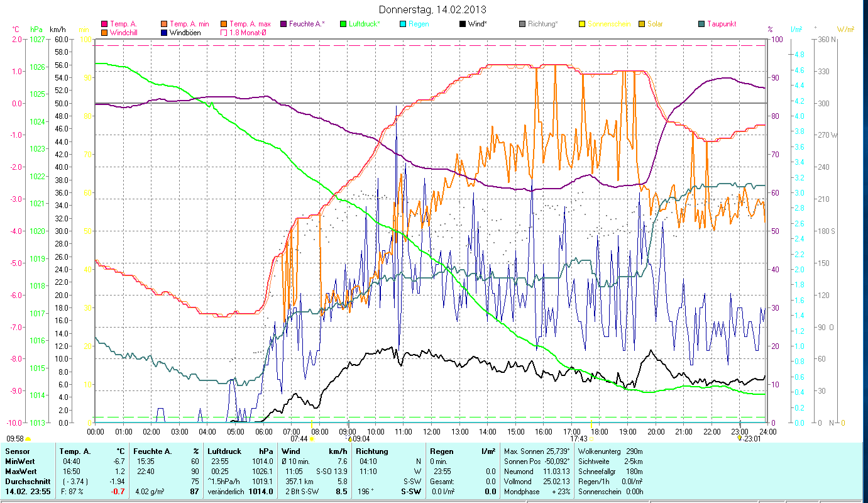Click the Durchschnitt row label

coord(27,482)
